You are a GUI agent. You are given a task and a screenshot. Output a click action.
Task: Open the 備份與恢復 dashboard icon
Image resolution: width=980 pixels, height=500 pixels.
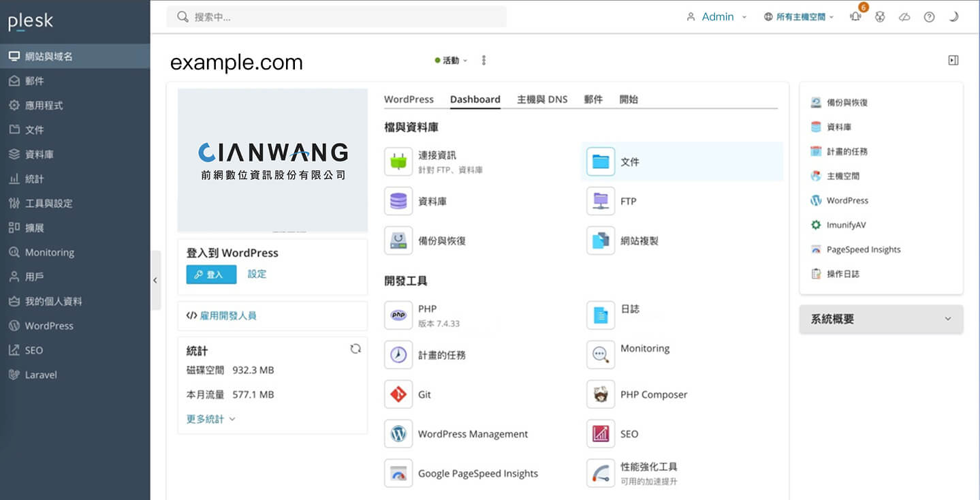pyautogui.click(x=398, y=240)
